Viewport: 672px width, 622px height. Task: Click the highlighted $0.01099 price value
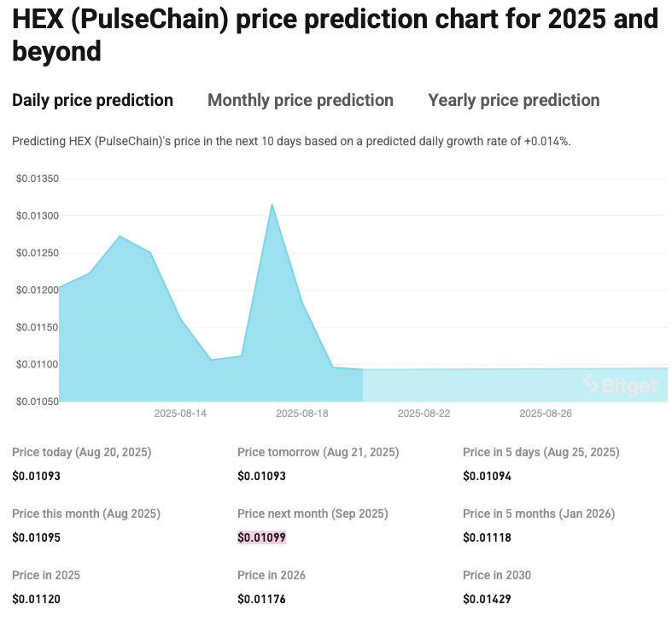261,537
